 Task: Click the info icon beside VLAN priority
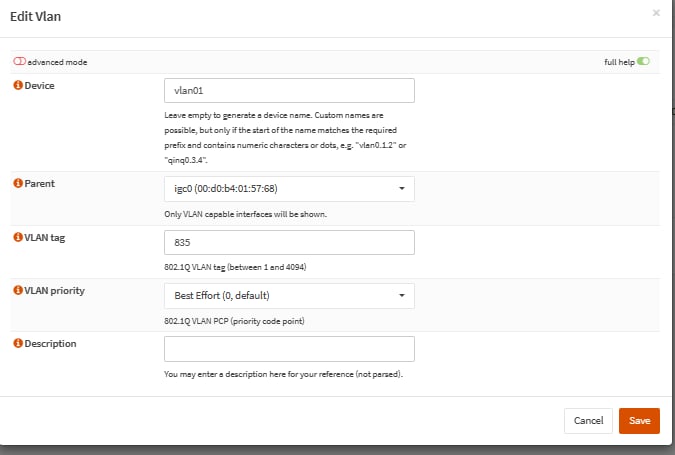[x=18, y=290]
